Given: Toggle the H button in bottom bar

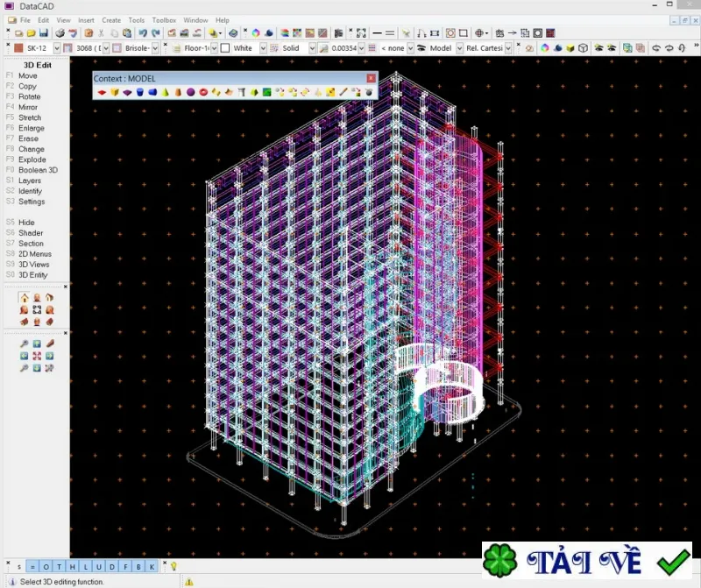Looking at the screenshot, I should (x=73, y=567).
